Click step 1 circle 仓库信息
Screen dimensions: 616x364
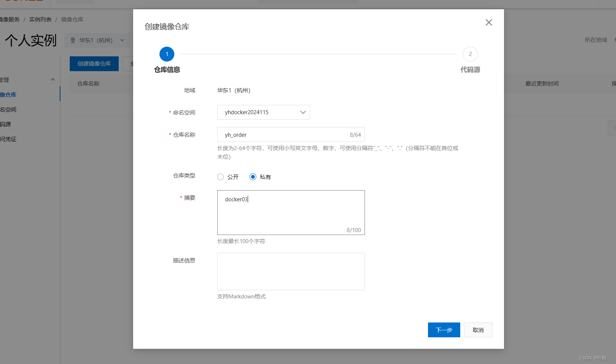click(x=167, y=54)
